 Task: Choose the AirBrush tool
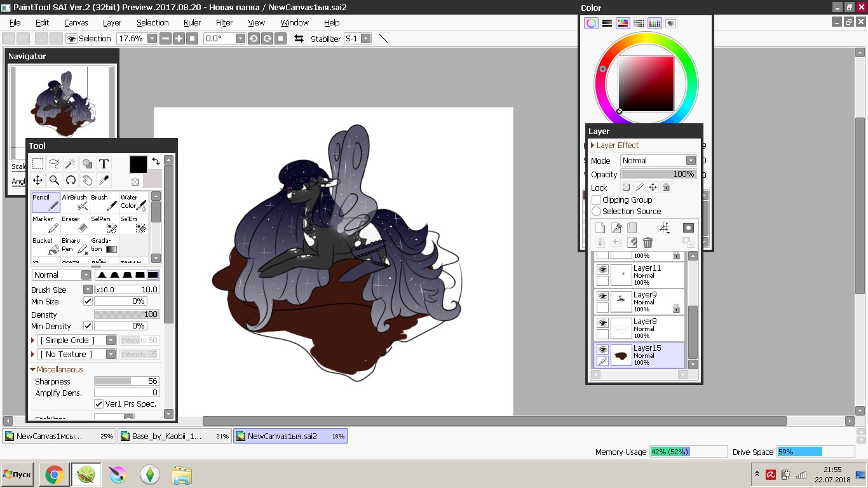[x=75, y=202]
